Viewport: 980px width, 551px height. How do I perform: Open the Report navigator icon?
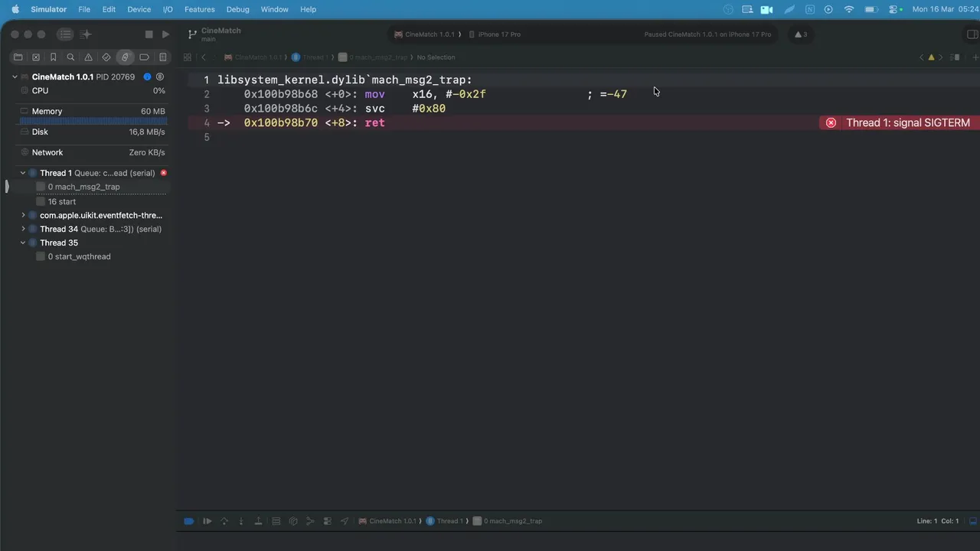[x=162, y=57]
